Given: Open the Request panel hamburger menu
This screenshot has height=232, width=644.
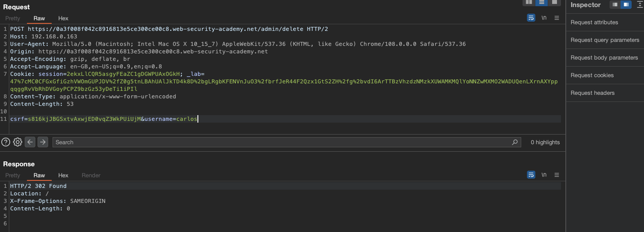Looking at the screenshot, I should 557,18.
